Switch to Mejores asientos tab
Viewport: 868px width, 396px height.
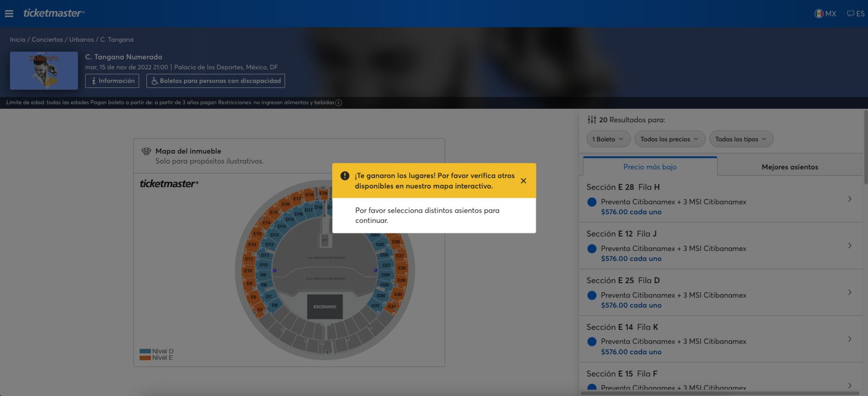tap(789, 167)
